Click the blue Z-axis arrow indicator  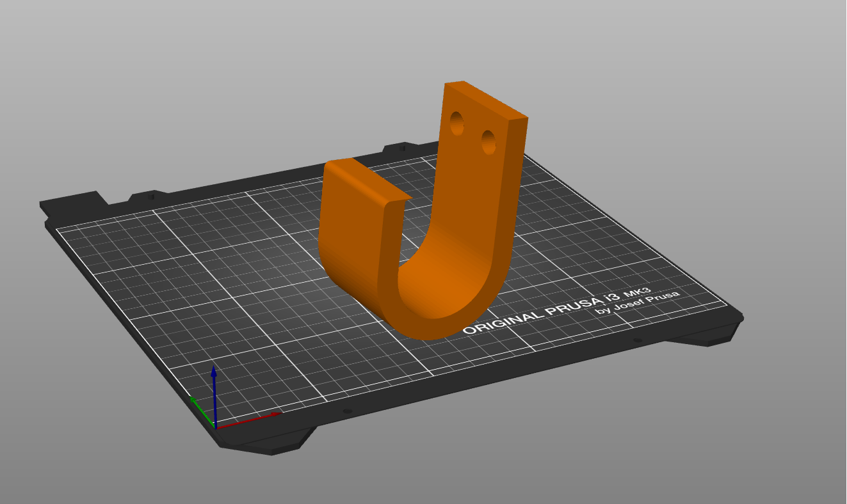pyautogui.click(x=214, y=377)
